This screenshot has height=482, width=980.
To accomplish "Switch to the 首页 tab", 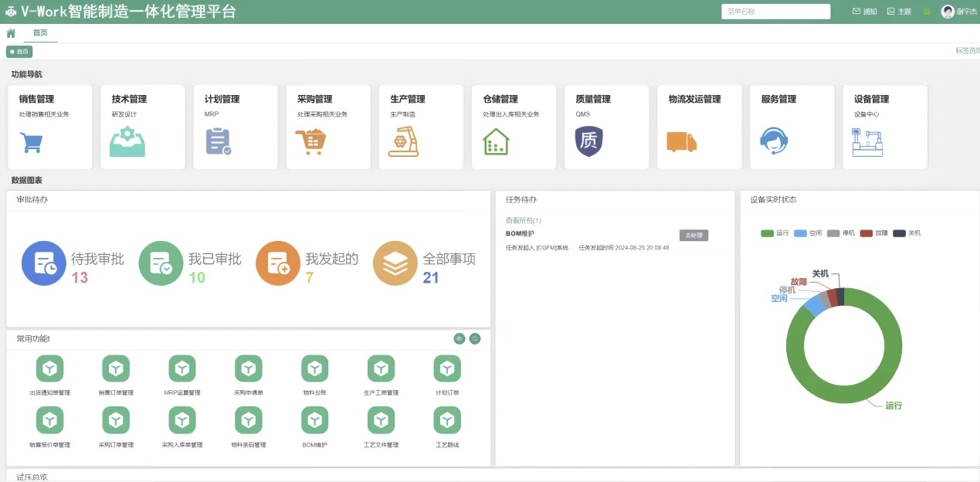I will tap(40, 33).
